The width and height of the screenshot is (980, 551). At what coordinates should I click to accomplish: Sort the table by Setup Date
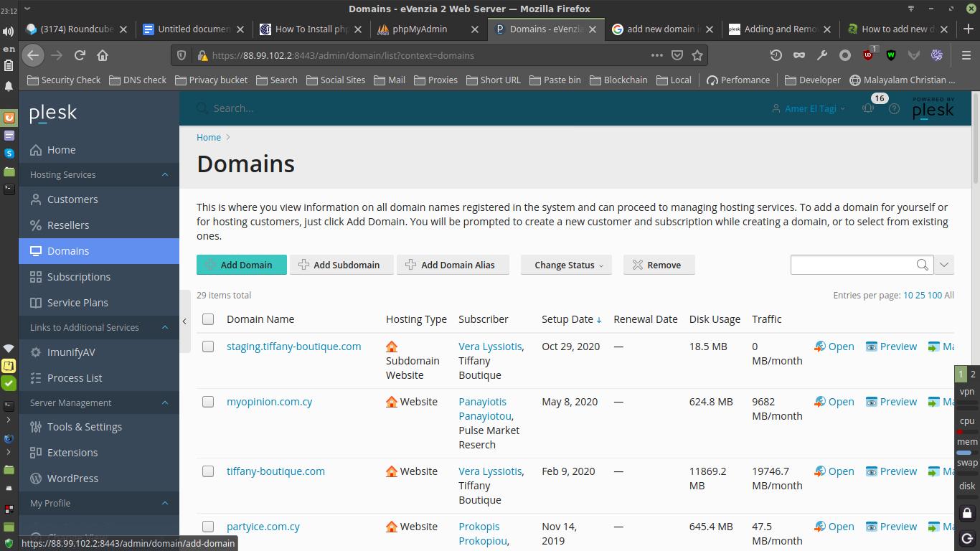tap(572, 319)
